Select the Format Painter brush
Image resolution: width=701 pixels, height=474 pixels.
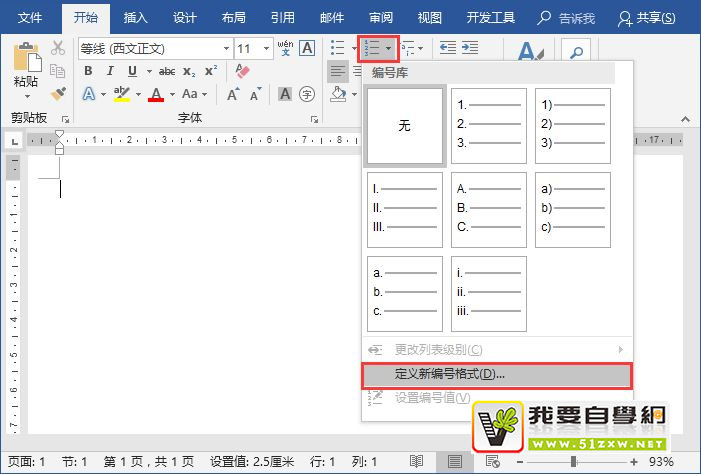tap(58, 94)
